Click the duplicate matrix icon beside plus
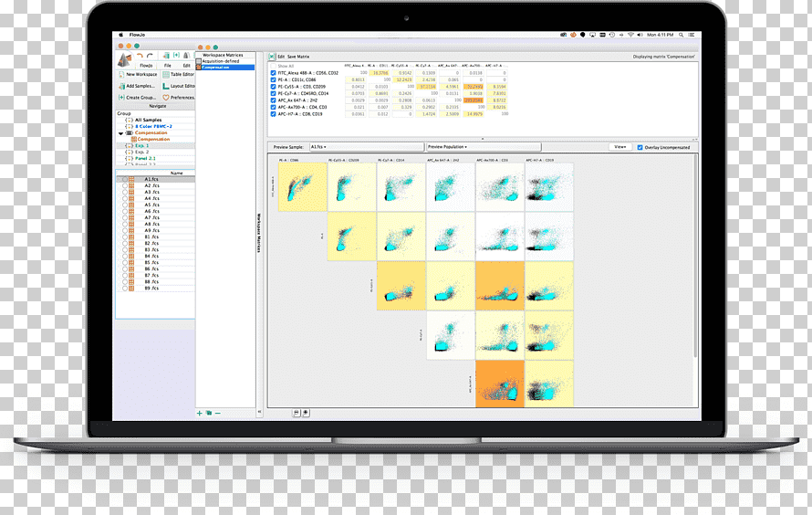812x515 pixels. click(x=209, y=413)
